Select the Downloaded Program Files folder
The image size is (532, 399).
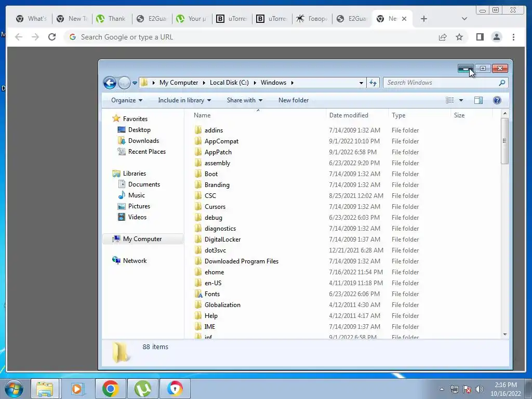click(x=241, y=261)
